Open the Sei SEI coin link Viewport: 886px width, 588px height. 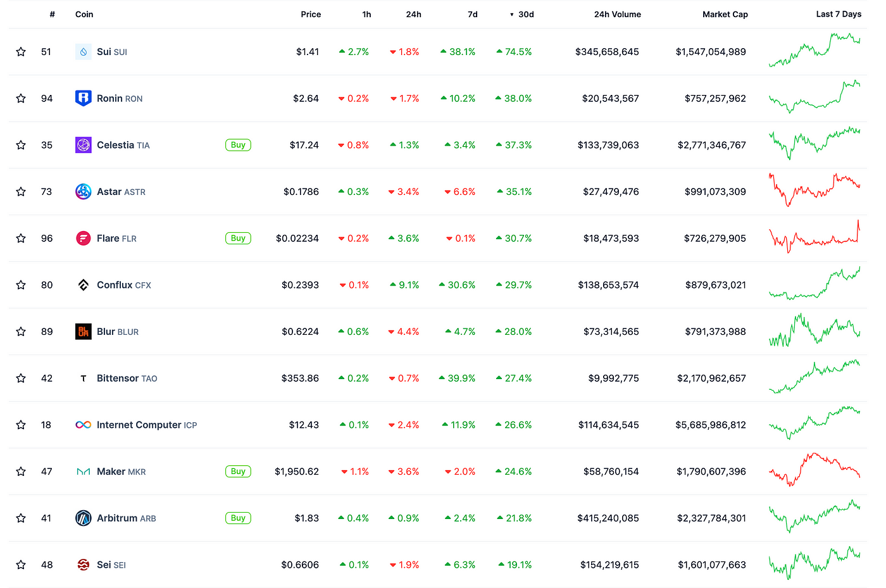[x=111, y=565]
